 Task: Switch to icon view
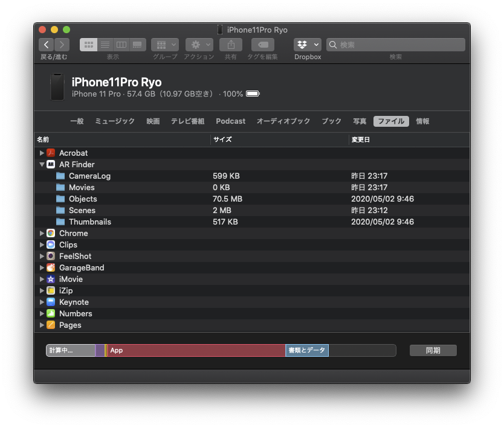[x=88, y=45]
